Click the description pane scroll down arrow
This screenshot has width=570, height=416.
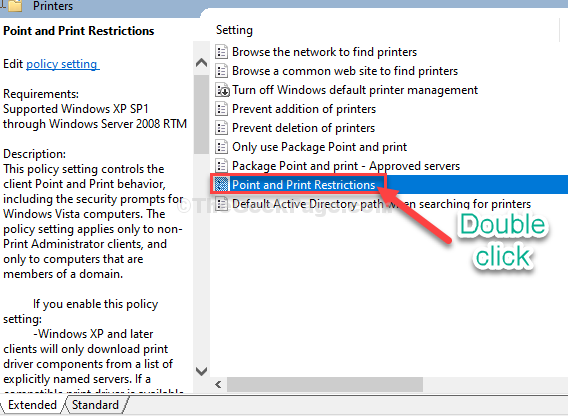coord(201,371)
